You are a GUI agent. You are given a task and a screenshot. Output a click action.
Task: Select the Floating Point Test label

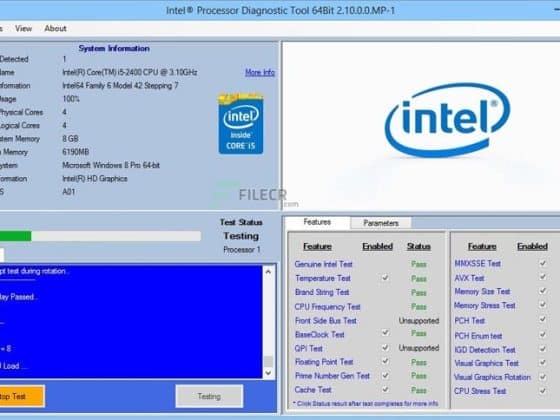coord(324,362)
